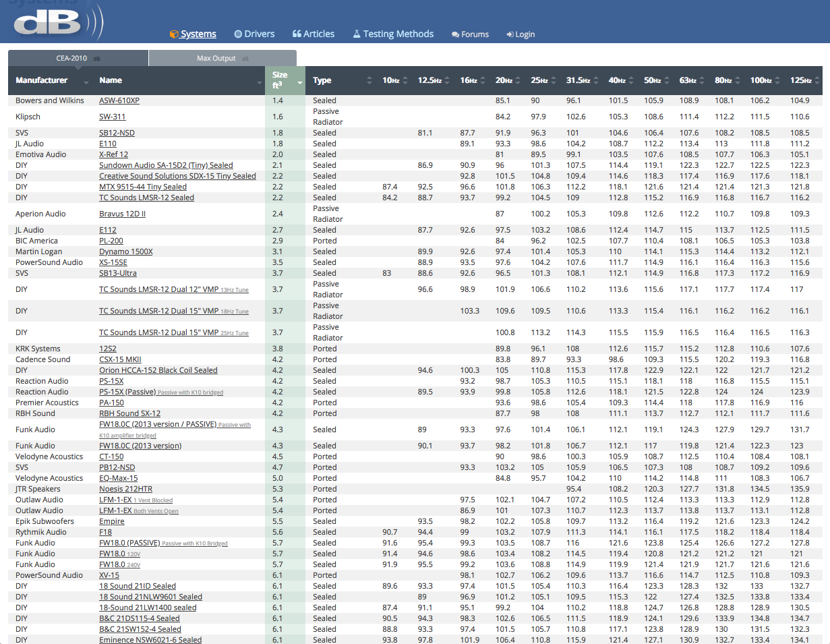Open the FW18.0 240V link
The width and height of the screenshot is (830, 644).
119,564
